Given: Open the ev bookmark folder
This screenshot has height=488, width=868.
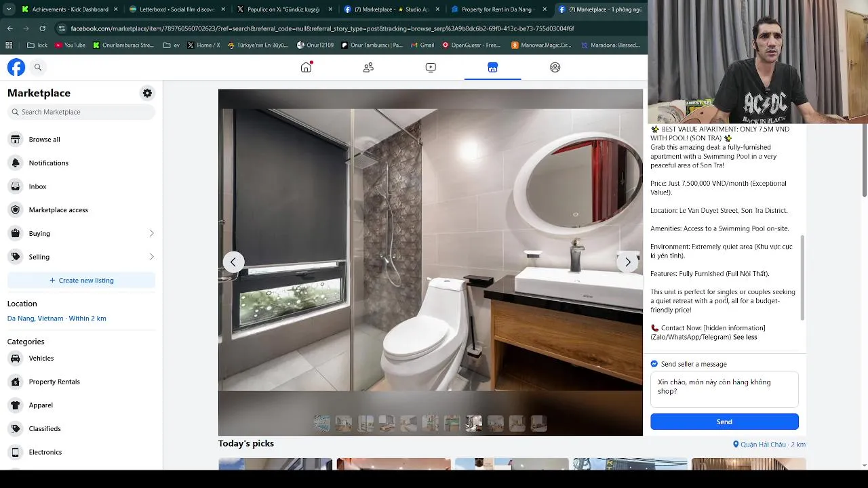Looking at the screenshot, I should pyautogui.click(x=172, y=45).
